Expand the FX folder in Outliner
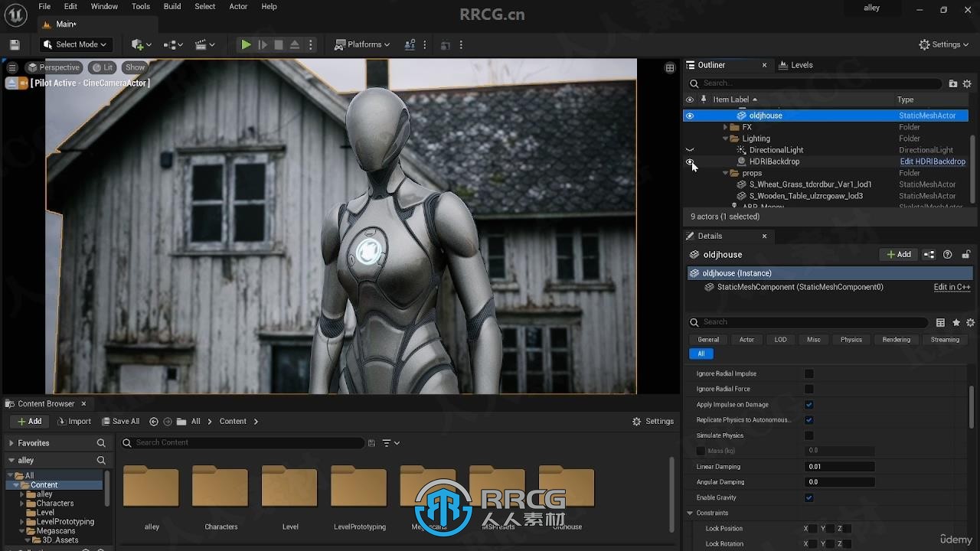The image size is (980, 551). click(726, 127)
